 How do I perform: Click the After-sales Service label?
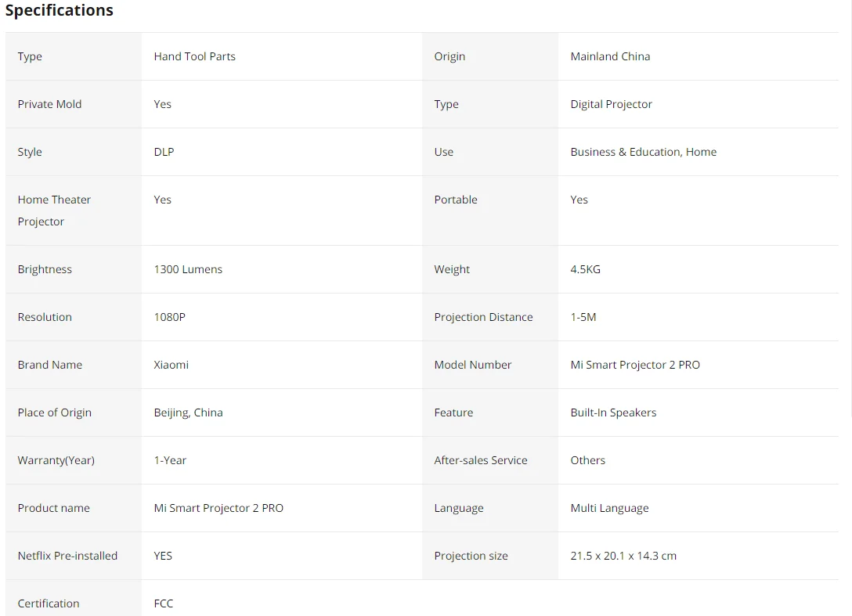480,460
